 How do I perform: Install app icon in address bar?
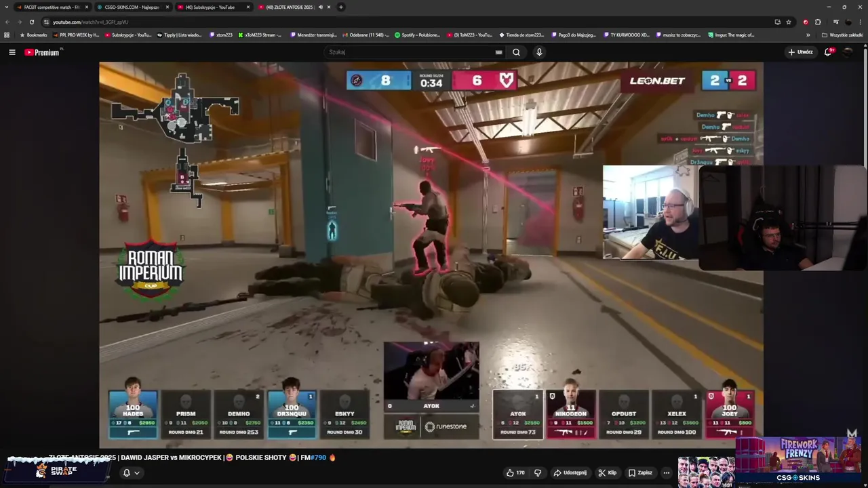click(x=778, y=22)
